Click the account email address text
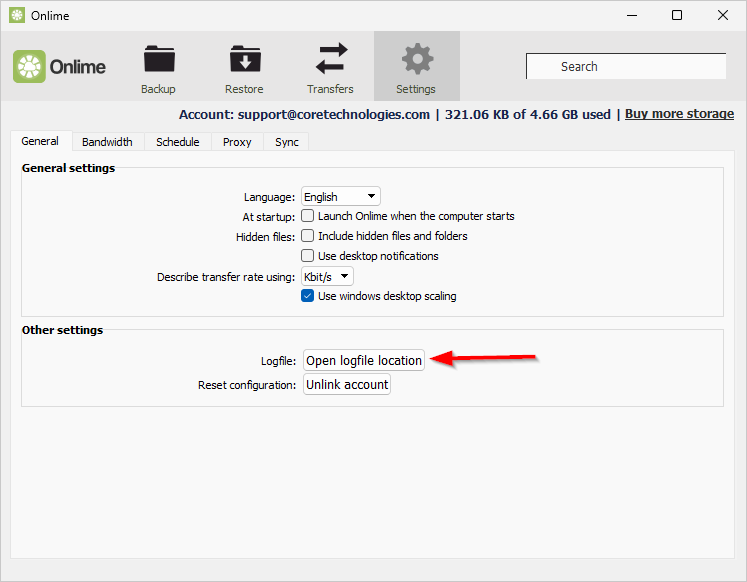This screenshot has height=582, width=747. (333, 115)
